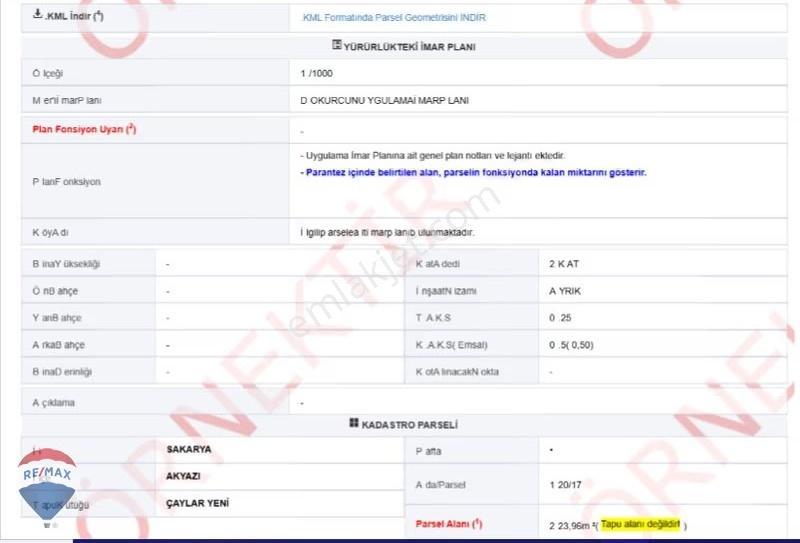Select the highlighted 'Tapu alanı değildir' text

640,524
